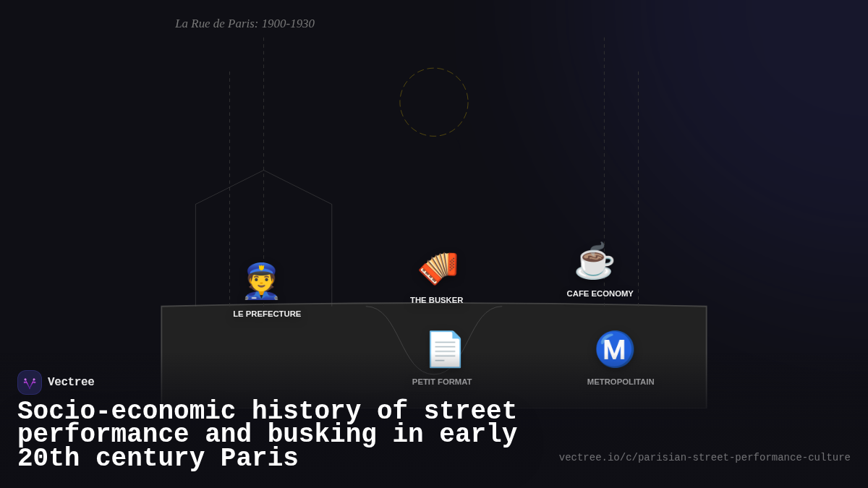Viewport: 868px width, 488px height.
Task: Select the THE BUSKER label
Action: coord(436,300)
